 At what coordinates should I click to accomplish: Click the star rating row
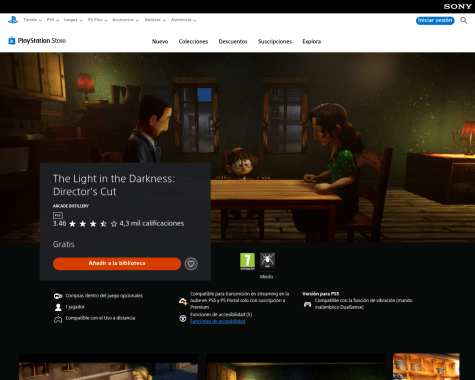93,224
